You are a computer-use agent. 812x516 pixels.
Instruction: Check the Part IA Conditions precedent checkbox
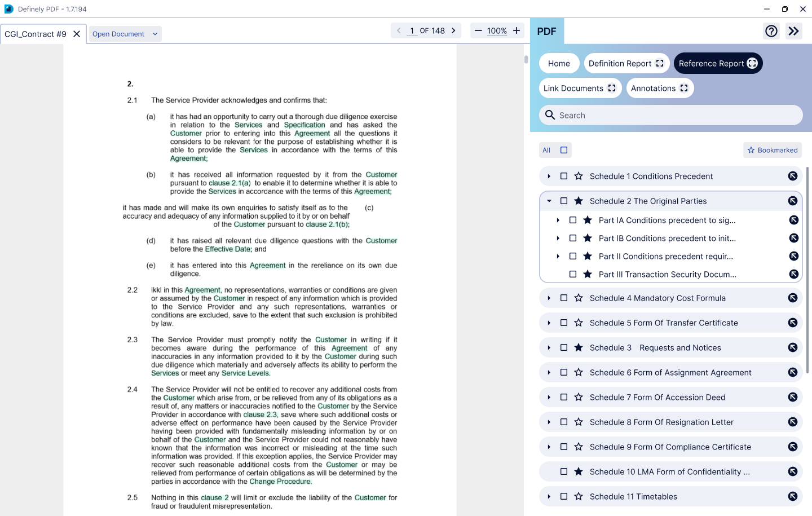tap(573, 220)
